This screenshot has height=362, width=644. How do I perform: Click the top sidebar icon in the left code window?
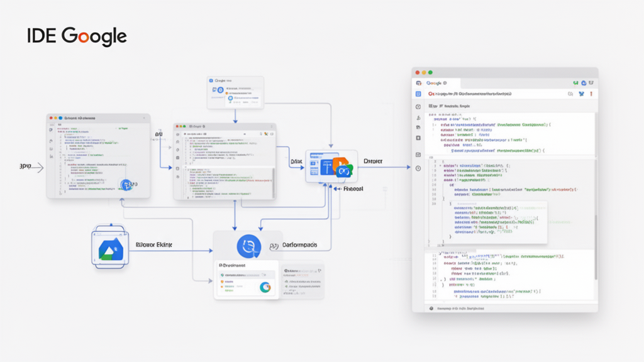(51, 129)
